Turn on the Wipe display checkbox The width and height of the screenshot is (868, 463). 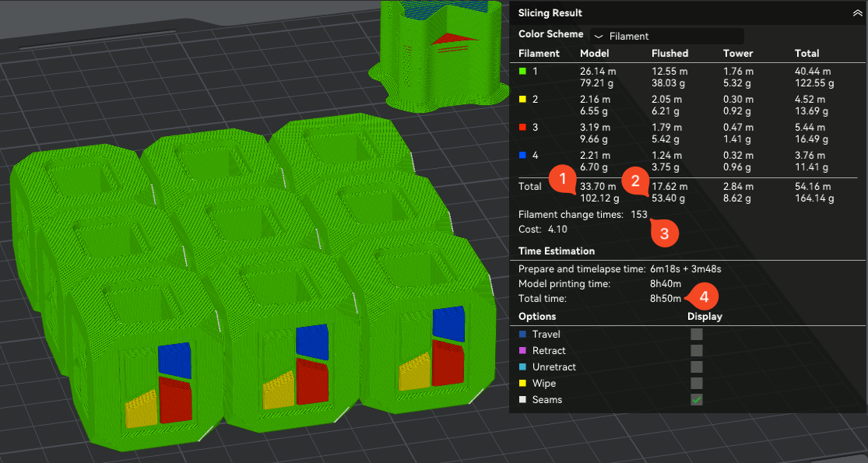click(697, 383)
